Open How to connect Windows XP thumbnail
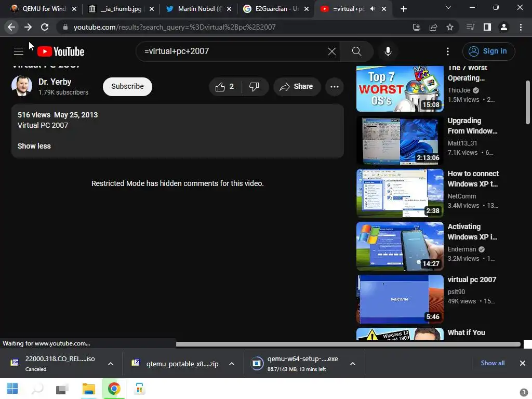The image size is (532, 399). tap(400, 193)
